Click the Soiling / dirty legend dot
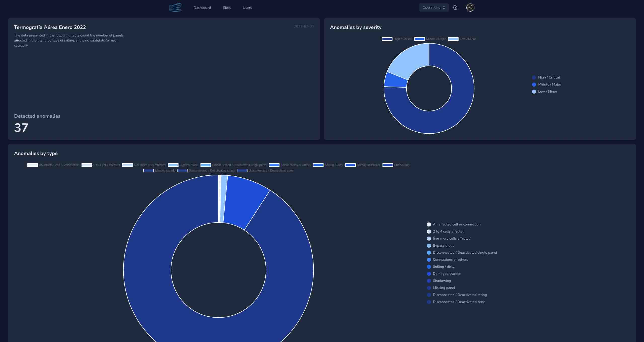The image size is (644, 342). [x=429, y=267]
